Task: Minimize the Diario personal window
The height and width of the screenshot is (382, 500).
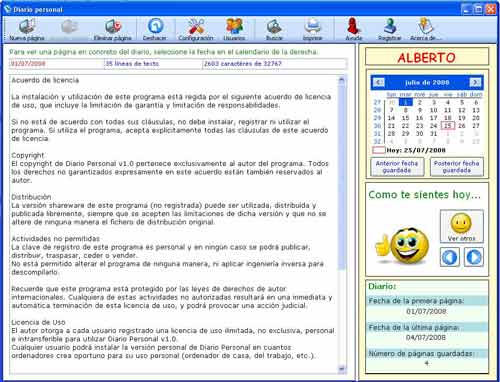Action: click(x=467, y=9)
